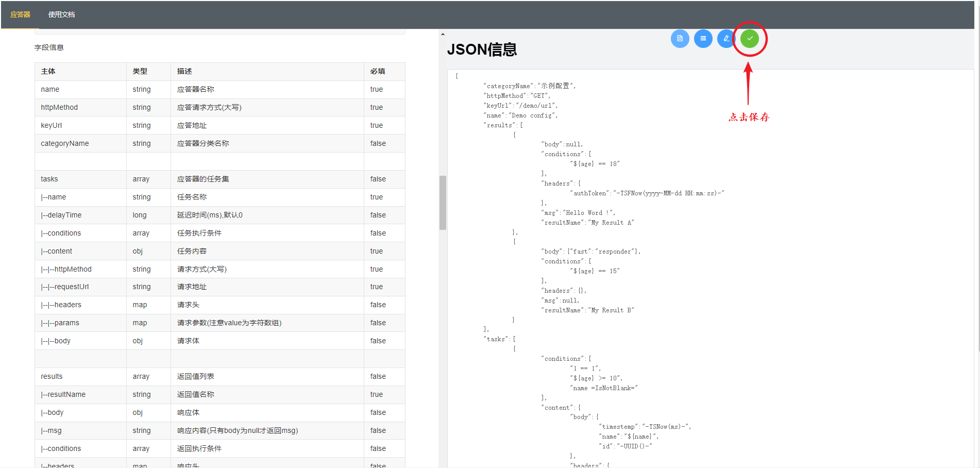Click the '"keyUrl":"/demo/url"' JSON line
This screenshot has height=468, width=980.
pyautogui.click(x=520, y=106)
